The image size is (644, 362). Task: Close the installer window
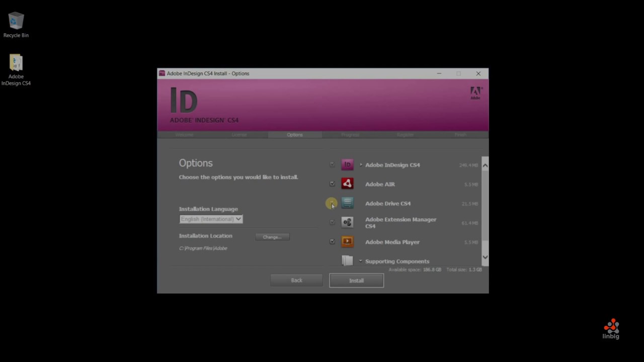click(x=478, y=73)
